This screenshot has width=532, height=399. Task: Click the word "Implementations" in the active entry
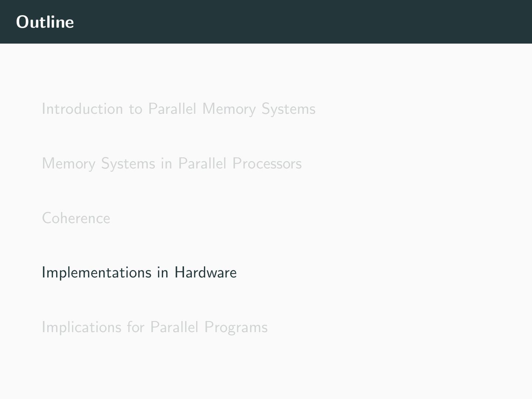tap(96, 273)
